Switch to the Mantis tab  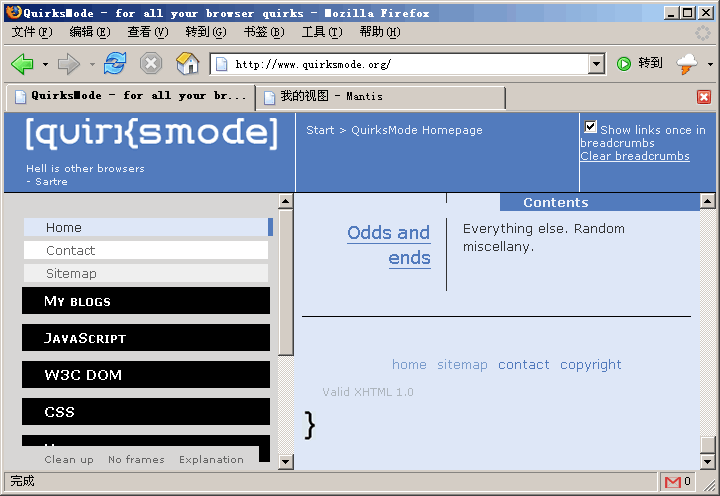tap(380, 97)
